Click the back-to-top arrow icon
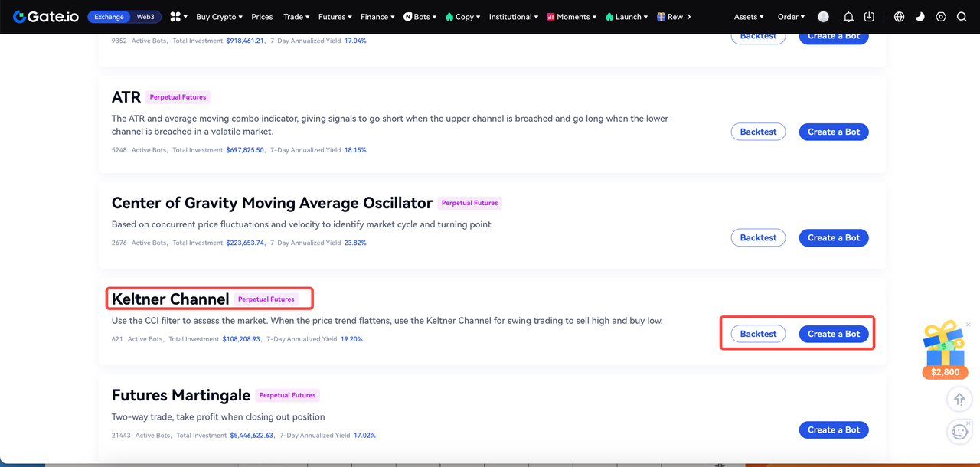The height and width of the screenshot is (467, 980). coord(959,399)
